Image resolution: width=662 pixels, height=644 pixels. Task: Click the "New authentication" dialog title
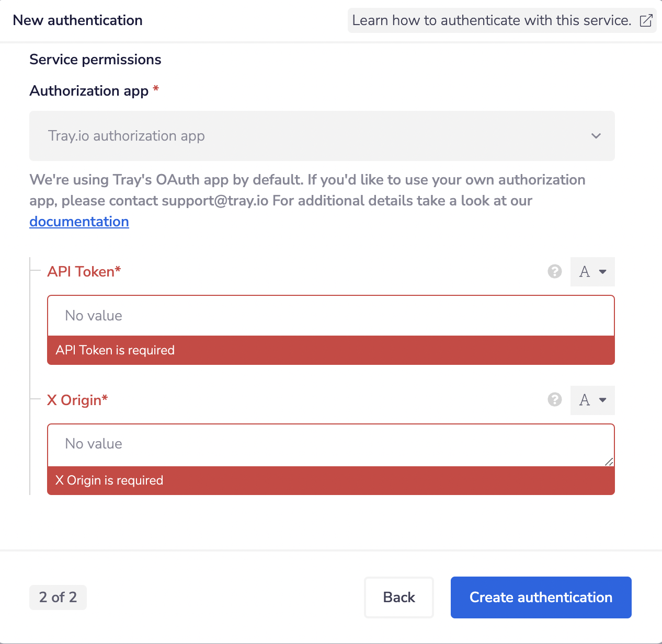tap(78, 20)
